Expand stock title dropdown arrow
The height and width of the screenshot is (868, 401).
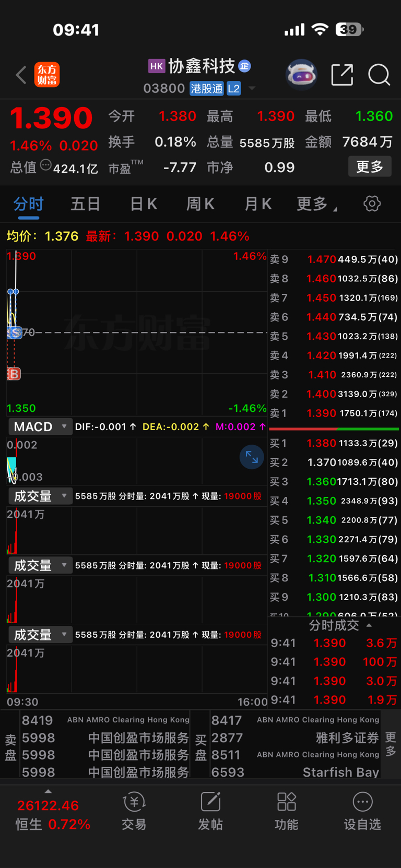tap(252, 88)
